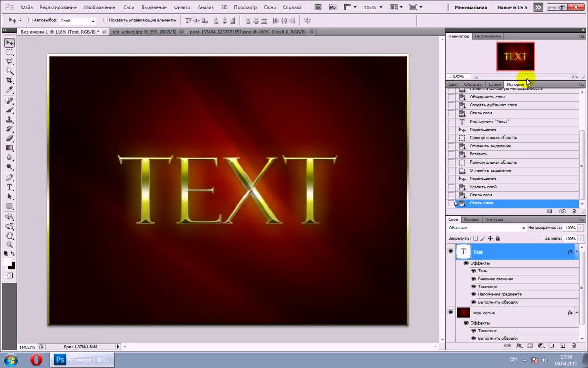Launch Mini Bridge from the application bar
Viewport: 588px width, 368px height.
tap(333, 7)
